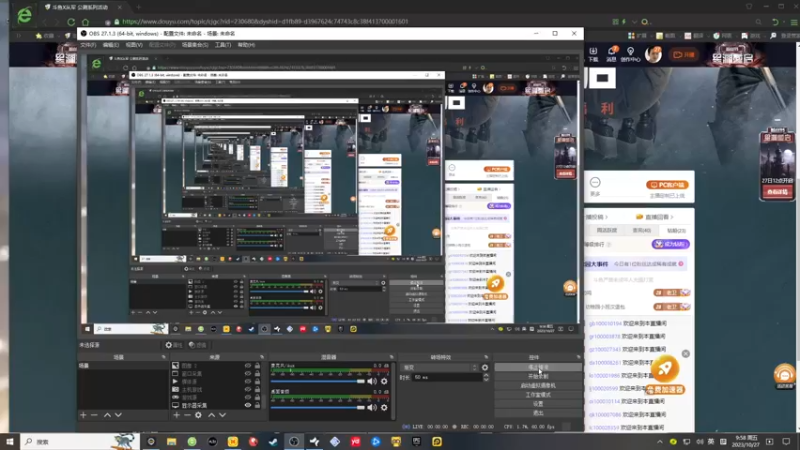Open download icon on Douyu header
The height and width of the screenshot is (450, 800).
[593, 54]
